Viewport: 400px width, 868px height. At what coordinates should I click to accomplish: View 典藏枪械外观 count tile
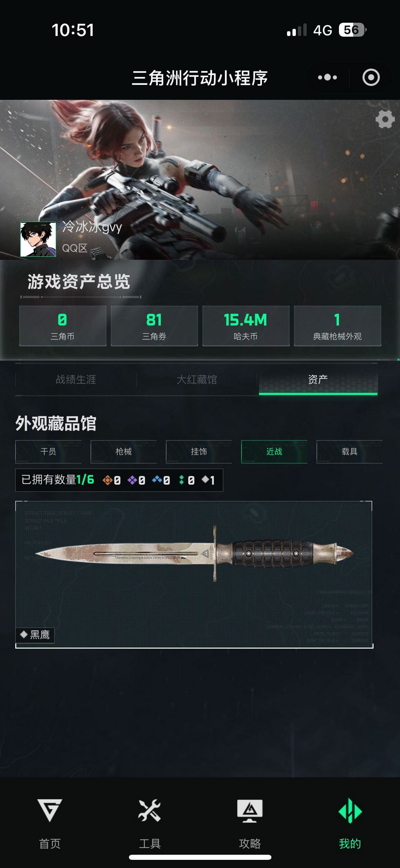[x=337, y=326]
